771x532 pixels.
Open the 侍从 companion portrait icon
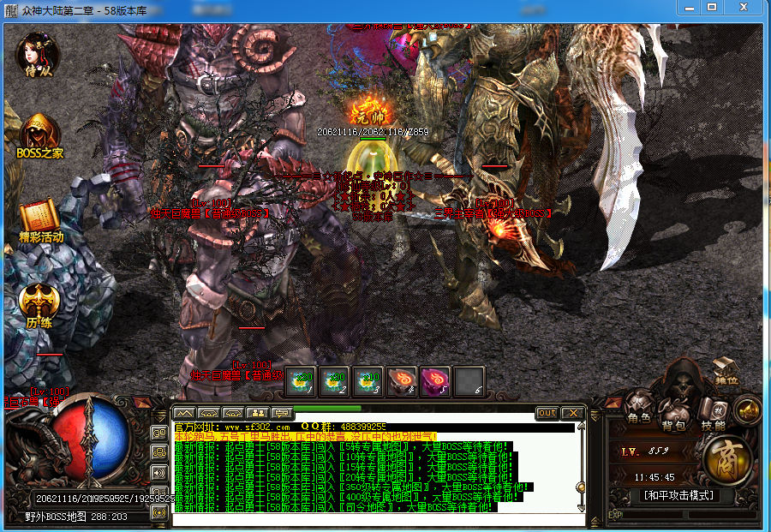coord(38,55)
